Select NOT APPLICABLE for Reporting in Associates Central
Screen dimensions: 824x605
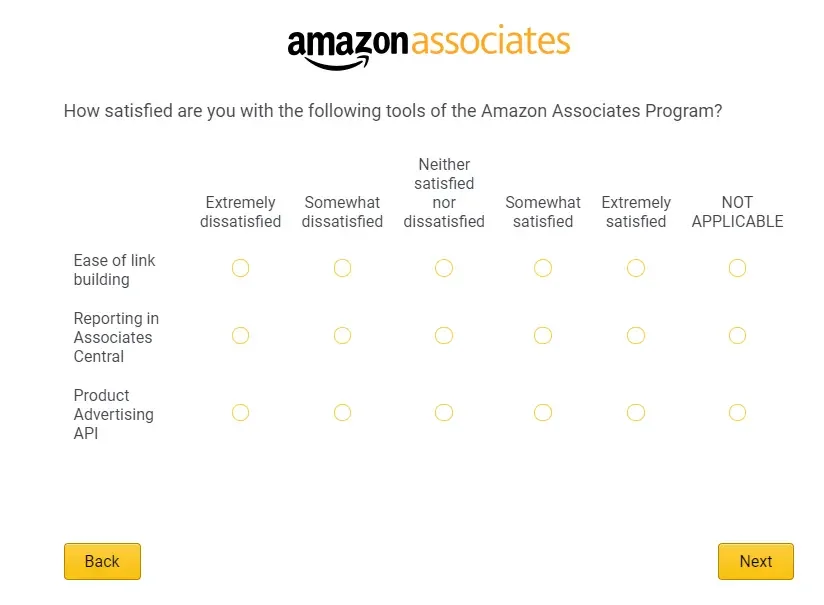click(737, 336)
